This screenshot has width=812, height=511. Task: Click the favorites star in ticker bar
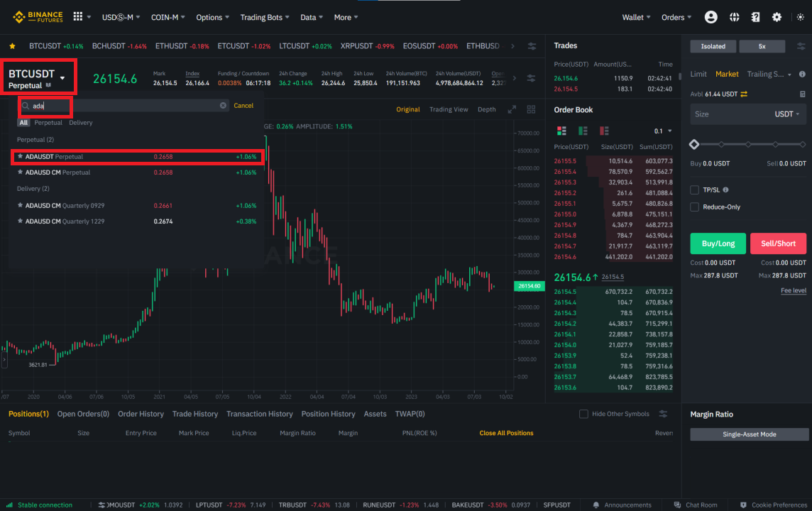pos(13,46)
